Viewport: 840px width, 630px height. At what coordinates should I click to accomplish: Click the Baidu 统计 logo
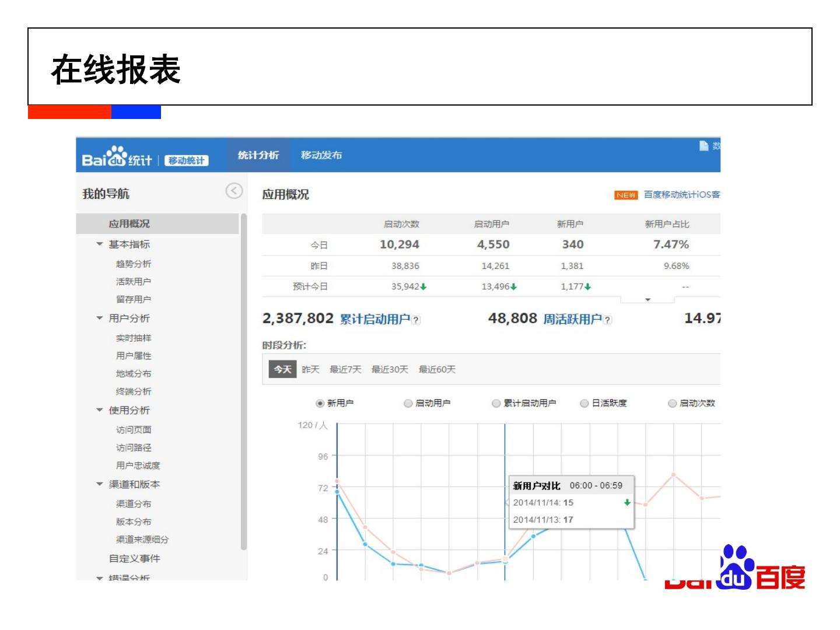click(117, 157)
